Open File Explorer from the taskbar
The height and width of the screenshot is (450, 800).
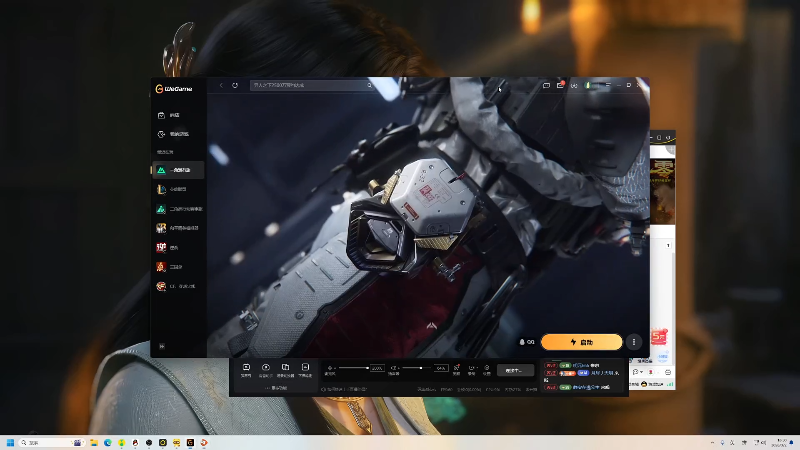tap(94, 442)
